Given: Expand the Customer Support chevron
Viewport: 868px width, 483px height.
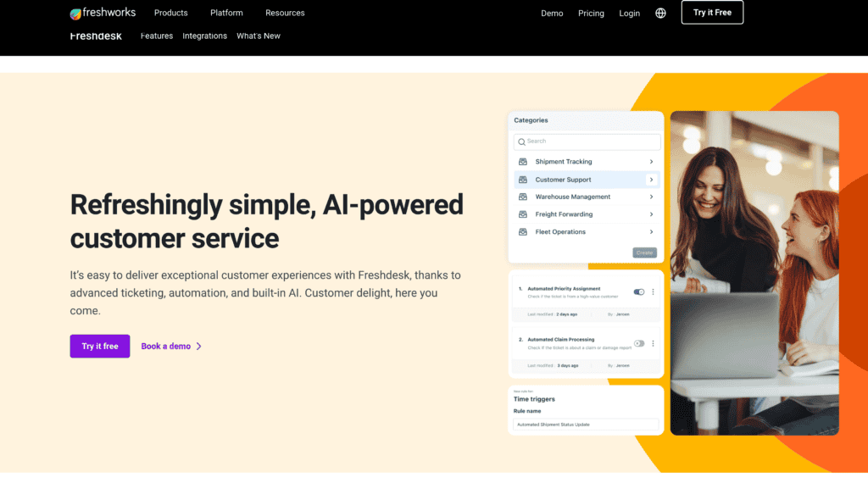Looking at the screenshot, I should pos(652,180).
